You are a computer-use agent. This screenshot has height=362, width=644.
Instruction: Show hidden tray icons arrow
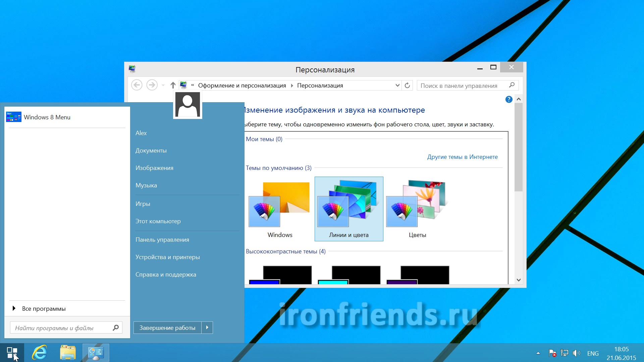pyautogui.click(x=538, y=353)
